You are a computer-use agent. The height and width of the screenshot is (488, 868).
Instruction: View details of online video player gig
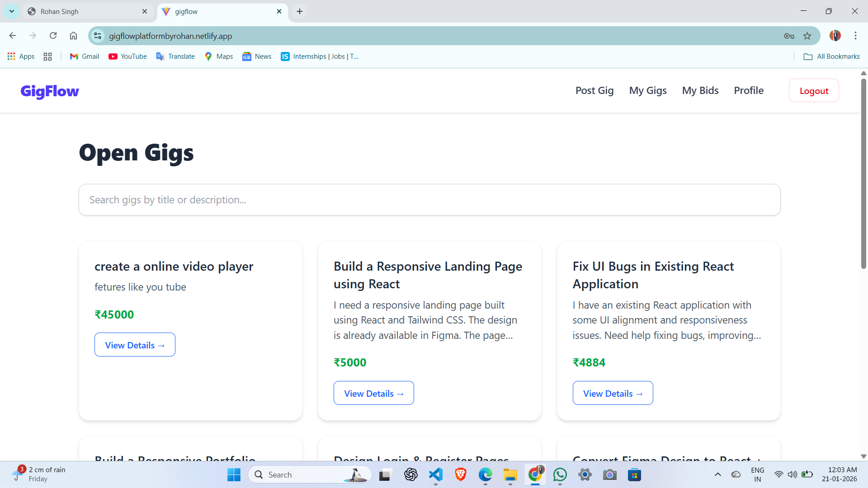(x=135, y=345)
